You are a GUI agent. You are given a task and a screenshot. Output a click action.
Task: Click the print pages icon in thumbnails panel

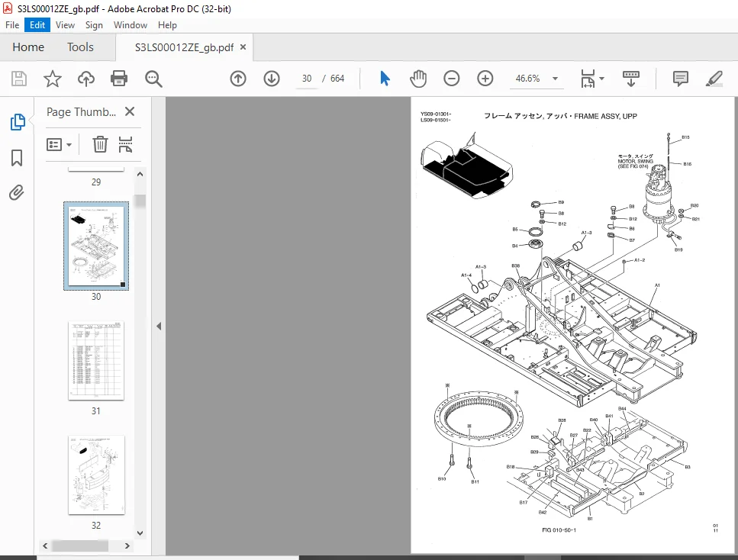[125, 144]
